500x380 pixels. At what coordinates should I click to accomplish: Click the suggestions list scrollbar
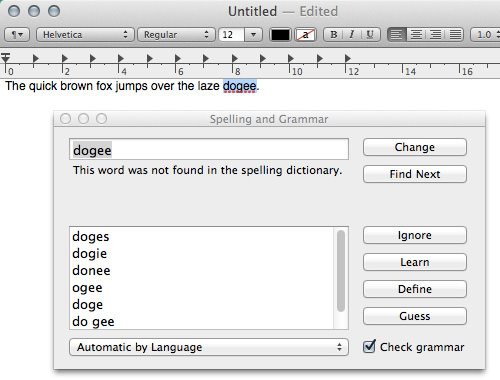click(x=341, y=271)
